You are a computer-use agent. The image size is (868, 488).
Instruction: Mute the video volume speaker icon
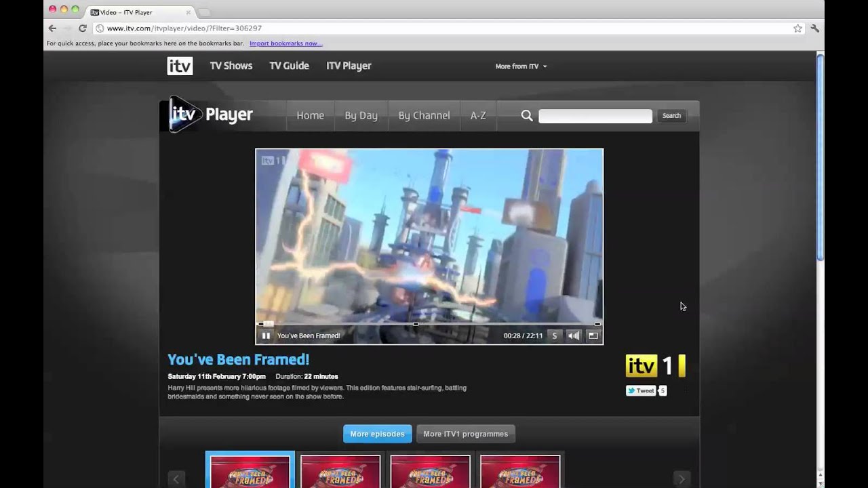click(x=574, y=335)
